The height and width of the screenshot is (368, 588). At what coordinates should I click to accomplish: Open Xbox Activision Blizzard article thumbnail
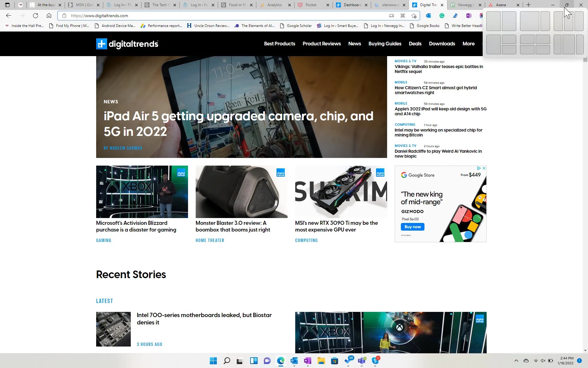pyautogui.click(x=142, y=192)
